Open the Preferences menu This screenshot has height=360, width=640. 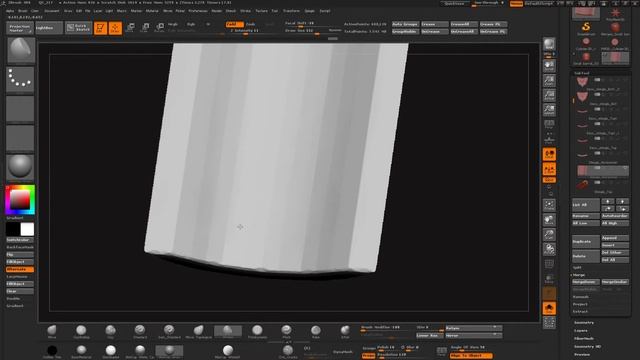198,11
